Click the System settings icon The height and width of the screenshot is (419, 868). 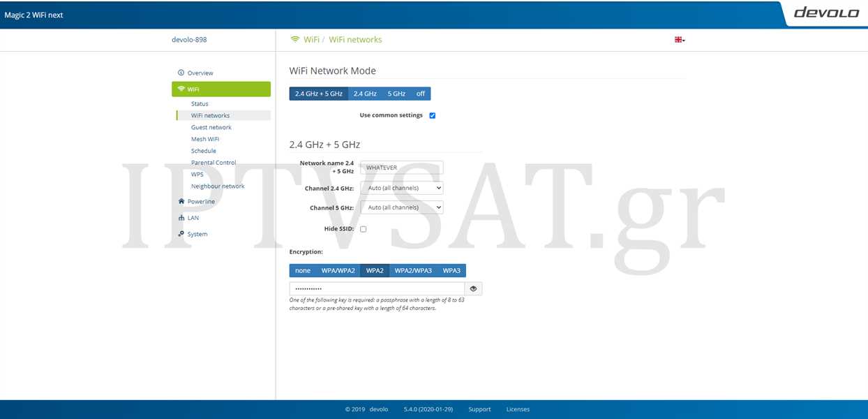(181, 234)
